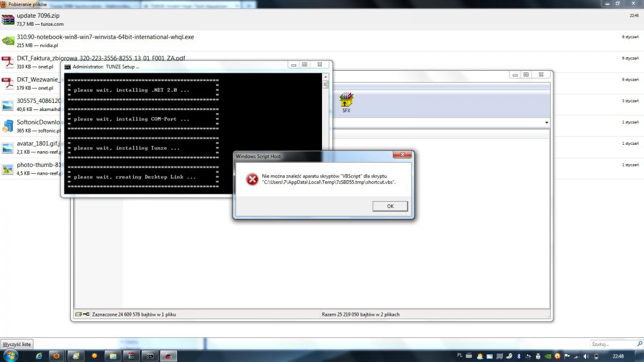Click the DKT_Faktura PDF file icon
Image resolution: width=644 pixels, height=362 pixels.
(x=8, y=62)
